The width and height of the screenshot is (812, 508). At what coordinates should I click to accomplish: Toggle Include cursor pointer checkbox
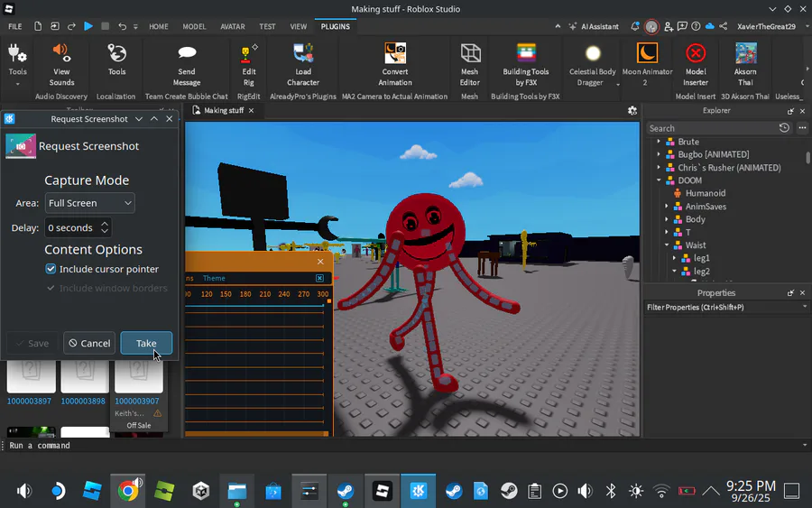(51, 269)
